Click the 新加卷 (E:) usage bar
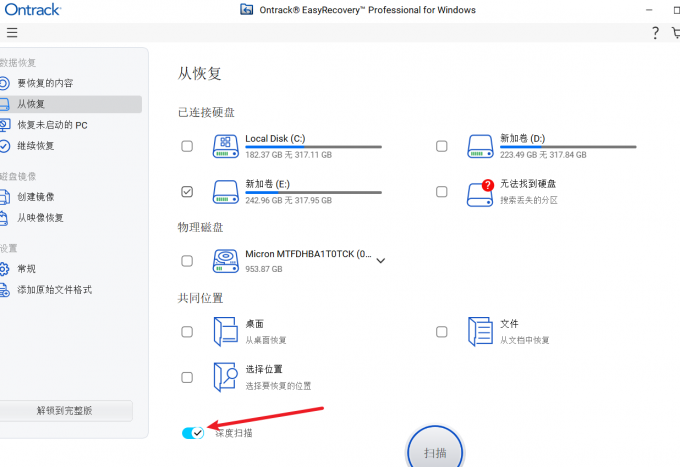 coord(314,192)
